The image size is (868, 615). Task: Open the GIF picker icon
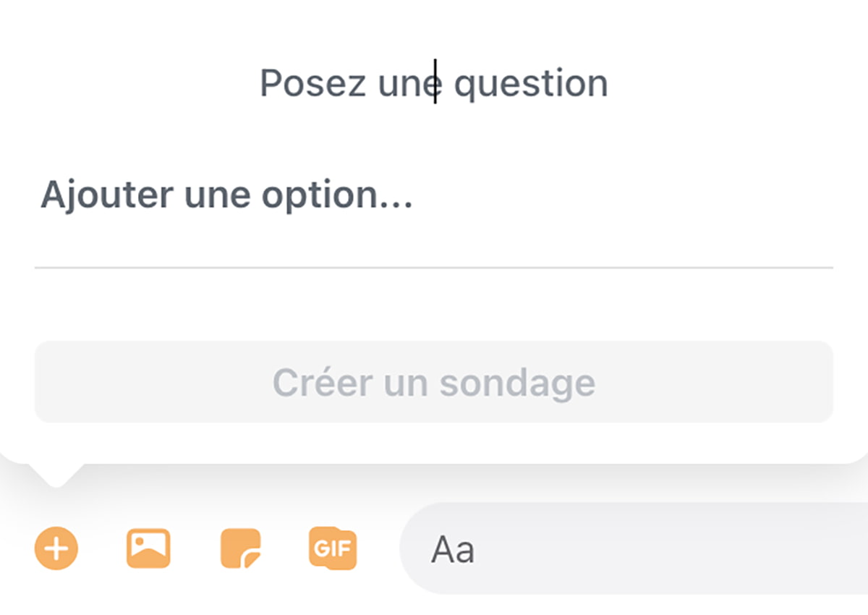click(x=333, y=548)
